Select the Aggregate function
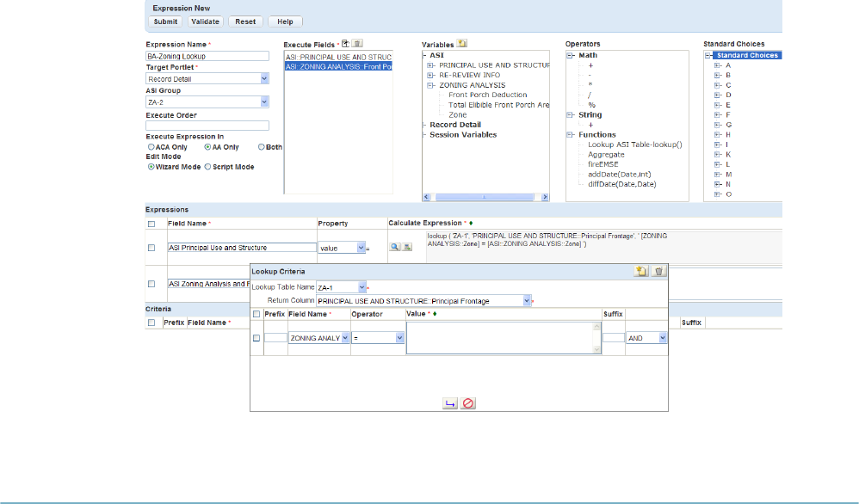 (606, 154)
